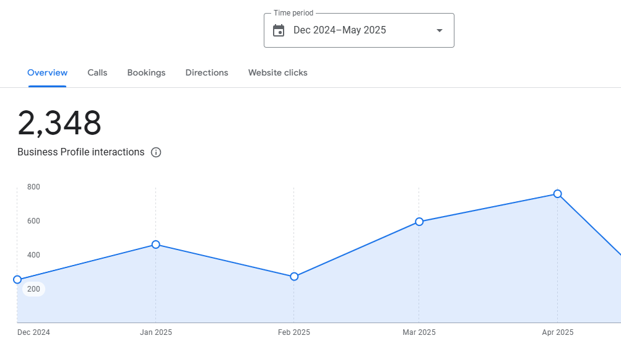621x364 pixels.
Task: View the Website clicks tab
Action: [277, 72]
